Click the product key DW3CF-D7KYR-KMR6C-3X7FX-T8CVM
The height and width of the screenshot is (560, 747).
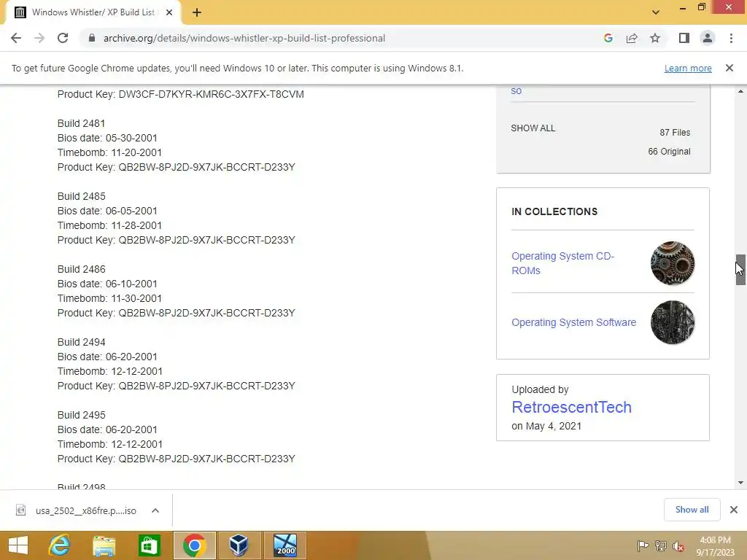(x=211, y=94)
